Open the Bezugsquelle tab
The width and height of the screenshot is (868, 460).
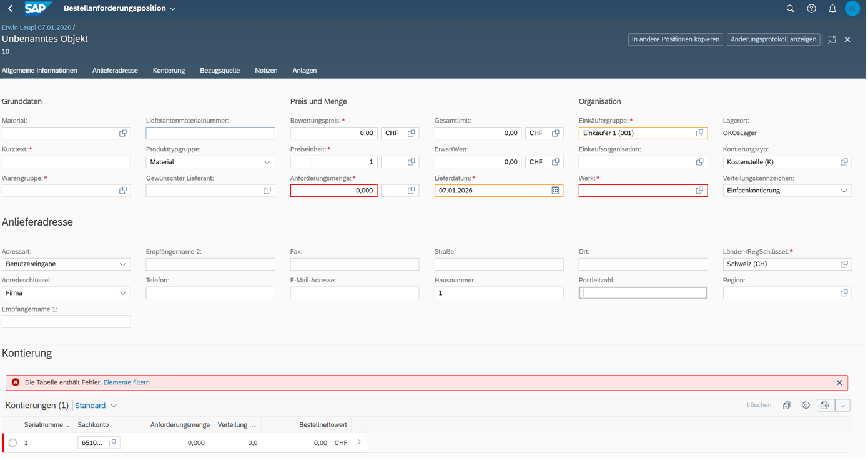pos(220,71)
